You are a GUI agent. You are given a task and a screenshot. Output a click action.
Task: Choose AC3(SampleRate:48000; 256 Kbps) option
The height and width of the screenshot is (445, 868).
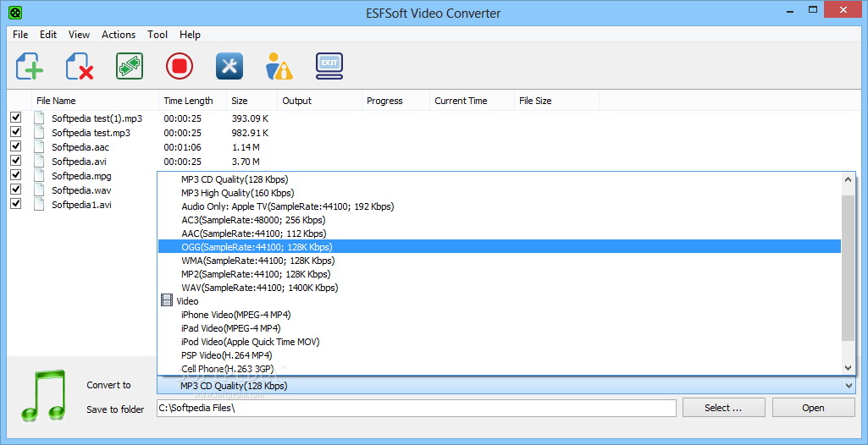point(500,220)
